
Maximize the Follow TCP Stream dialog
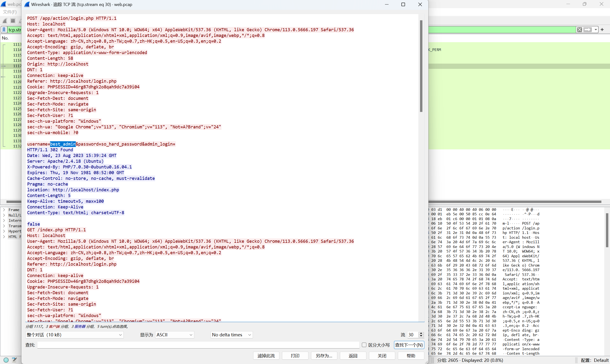(x=403, y=5)
